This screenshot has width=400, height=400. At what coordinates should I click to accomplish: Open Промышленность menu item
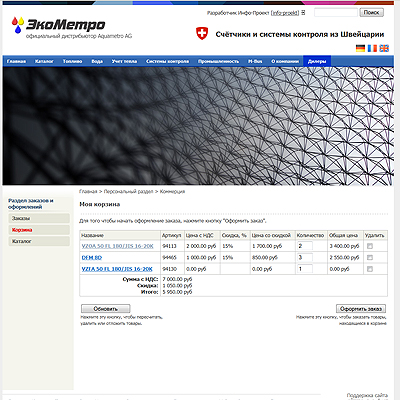pyautogui.click(x=218, y=61)
